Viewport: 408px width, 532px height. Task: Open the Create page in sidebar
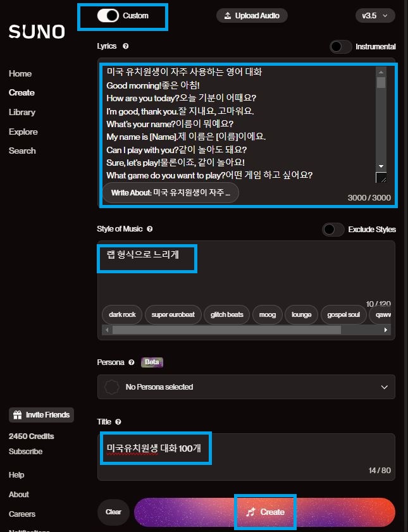[22, 92]
